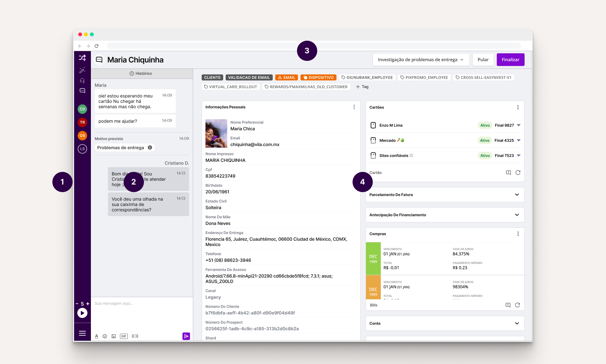Viewport: 606px width, 364px height.
Task: Expand Parcelamento De Fatura section
Action: (517, 195)
